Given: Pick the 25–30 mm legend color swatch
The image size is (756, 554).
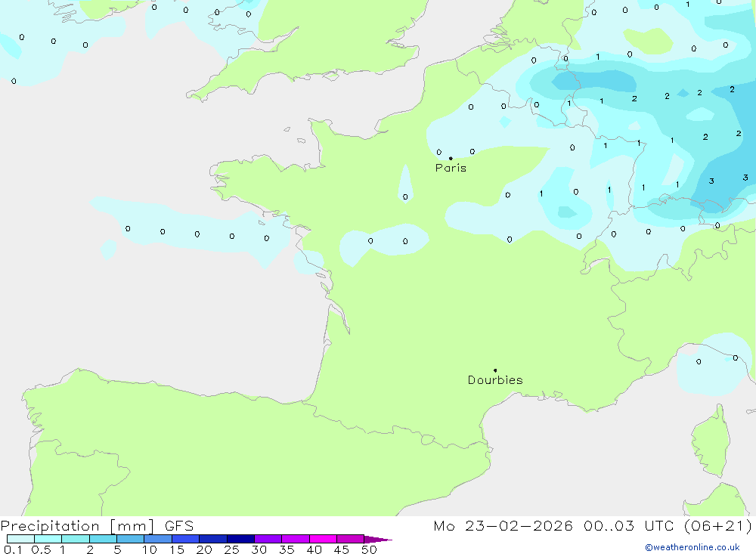Looking at the screenshot, I should point(240,539).
